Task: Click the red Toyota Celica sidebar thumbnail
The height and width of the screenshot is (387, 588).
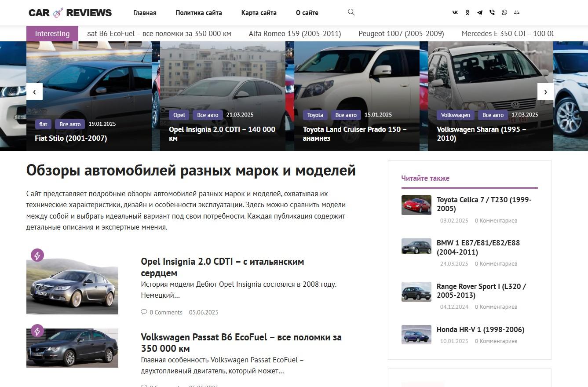Action: click(x=416, y=205)
